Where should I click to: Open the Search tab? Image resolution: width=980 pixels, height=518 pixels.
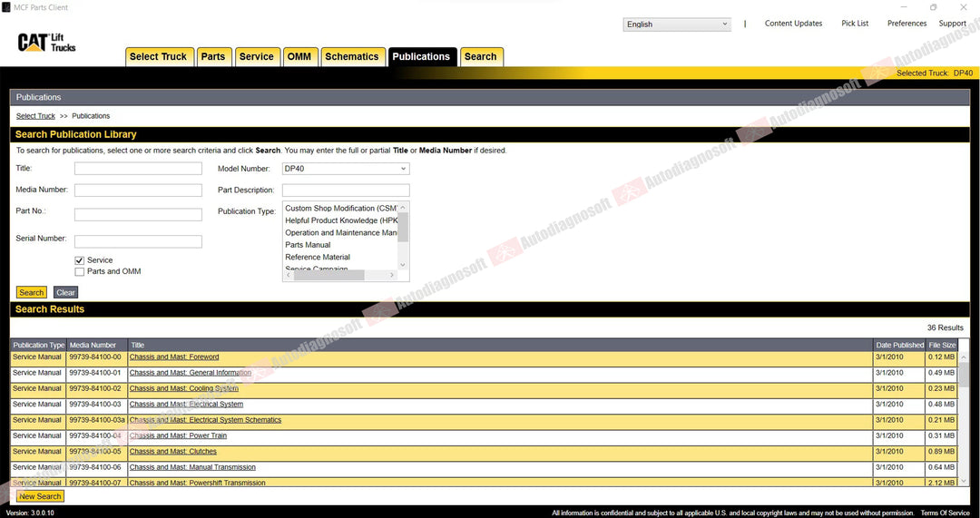[x=481, y=56]
